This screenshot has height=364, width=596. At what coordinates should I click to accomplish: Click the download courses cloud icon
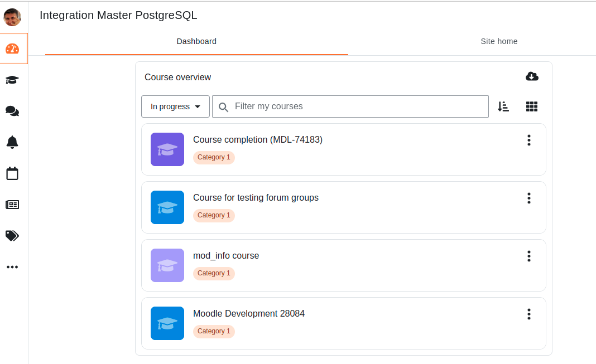tap(532, 76)
